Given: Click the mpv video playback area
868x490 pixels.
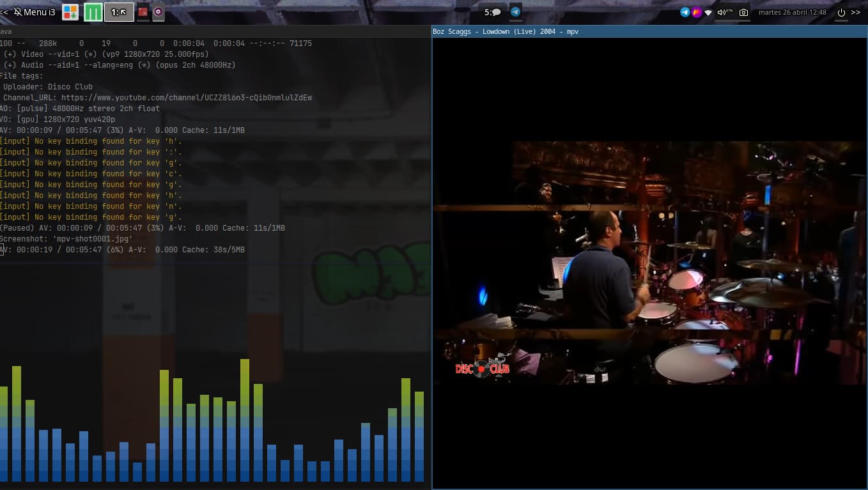Looking at the screenshot, I should (649, 262).
